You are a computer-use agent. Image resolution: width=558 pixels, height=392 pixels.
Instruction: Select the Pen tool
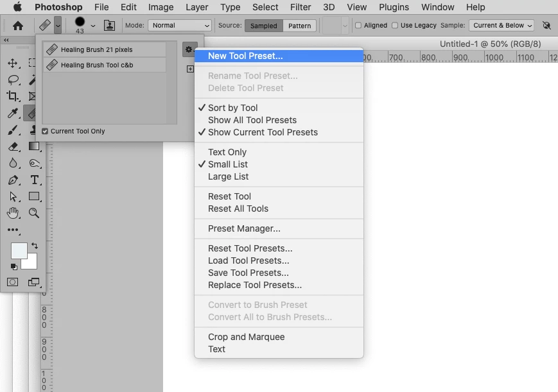tap(13, 180)
